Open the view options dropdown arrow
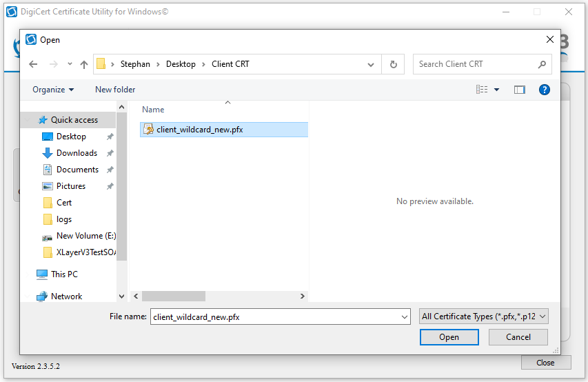This screenshot has height=382, width=588. point(496,90)
